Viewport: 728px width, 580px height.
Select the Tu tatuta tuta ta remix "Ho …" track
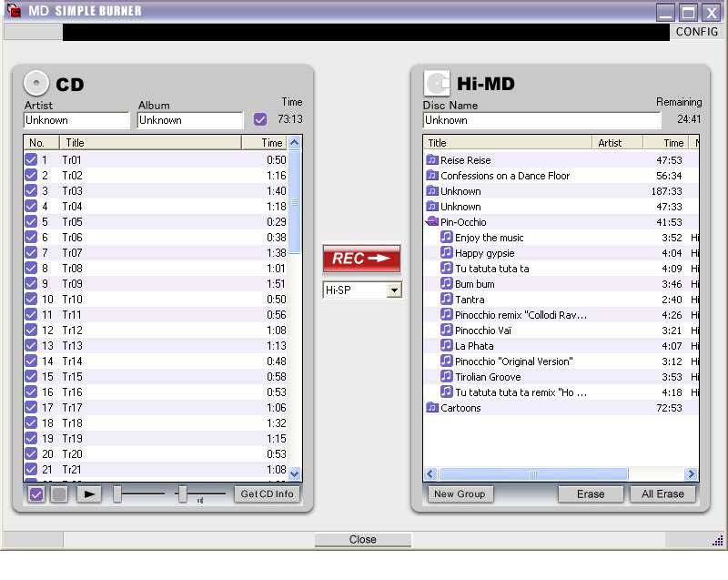tap(521, 392)
